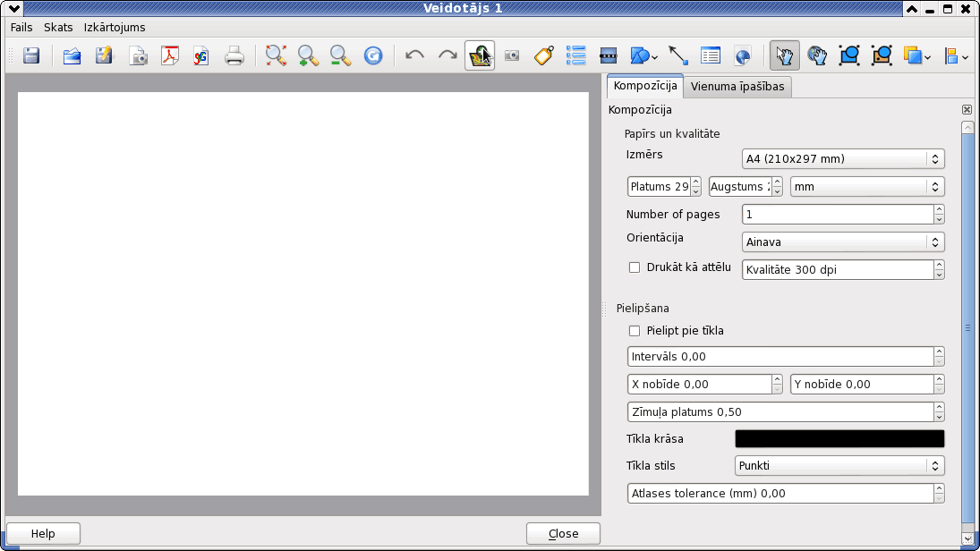The image size is (980, 551).
Task: Switch to the Vienuma īpašības tab
Action: tap(737, 87)
